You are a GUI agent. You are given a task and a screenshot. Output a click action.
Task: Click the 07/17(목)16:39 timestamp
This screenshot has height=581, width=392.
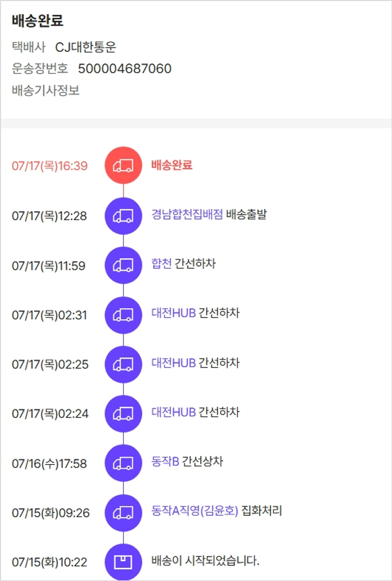click(50, 166)
